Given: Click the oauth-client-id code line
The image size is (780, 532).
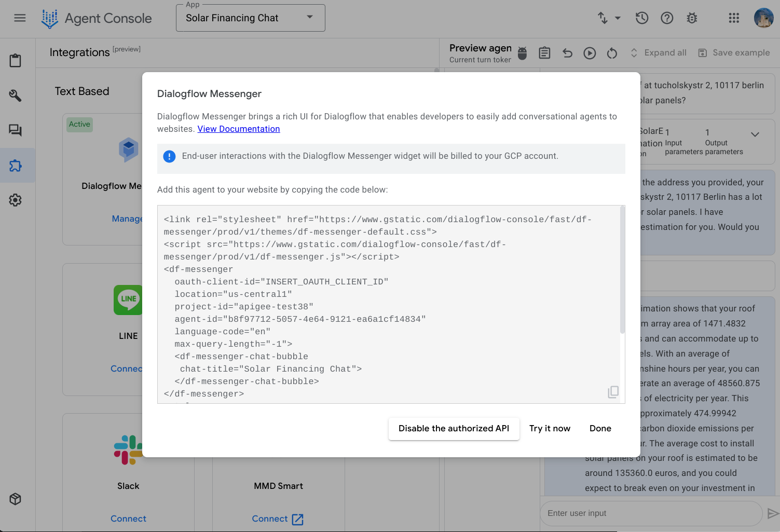Looking at the screenshot, I should pos(281,282).
